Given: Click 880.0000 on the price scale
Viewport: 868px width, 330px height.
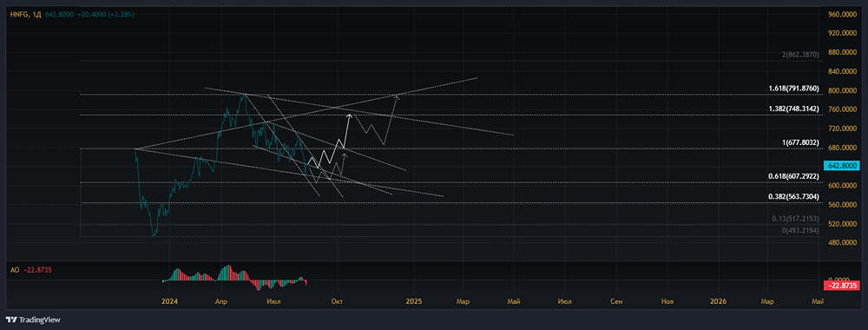Looking at the screenshot, I should point(843,53).
